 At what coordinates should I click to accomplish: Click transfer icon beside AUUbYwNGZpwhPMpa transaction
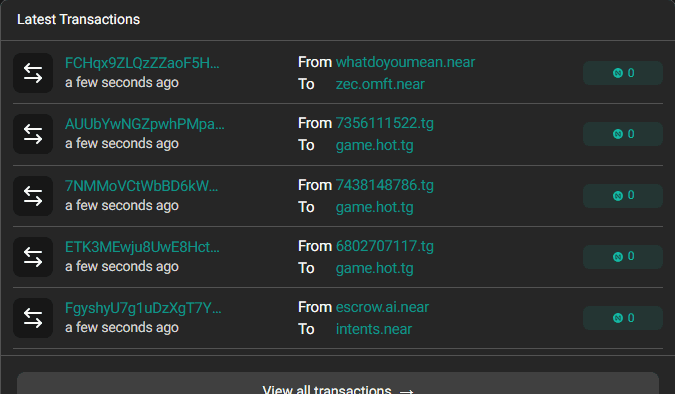click(33, 134)
